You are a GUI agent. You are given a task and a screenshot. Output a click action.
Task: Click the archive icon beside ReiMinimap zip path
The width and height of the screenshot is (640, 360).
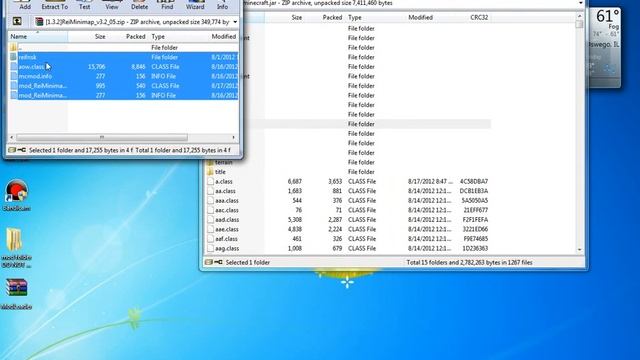click(40, 22)
